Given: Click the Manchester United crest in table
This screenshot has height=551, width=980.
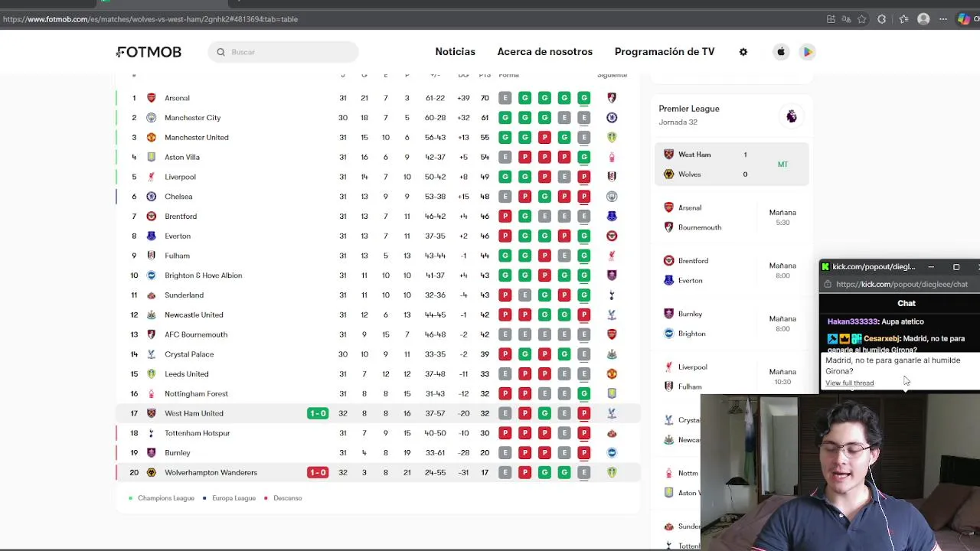Looking at the screenshot, I should [151, 138].
